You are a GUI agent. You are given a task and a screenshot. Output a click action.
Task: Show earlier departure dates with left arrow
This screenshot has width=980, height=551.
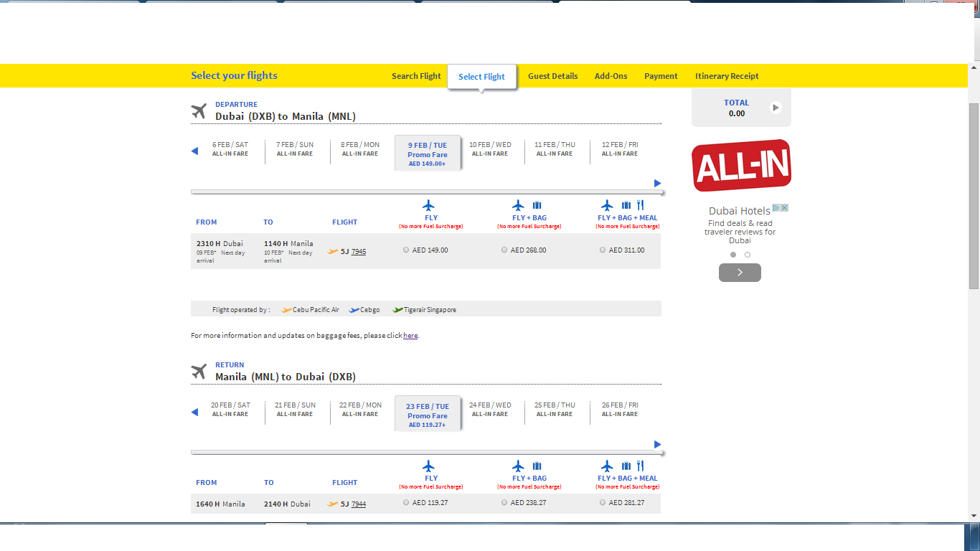194,151
